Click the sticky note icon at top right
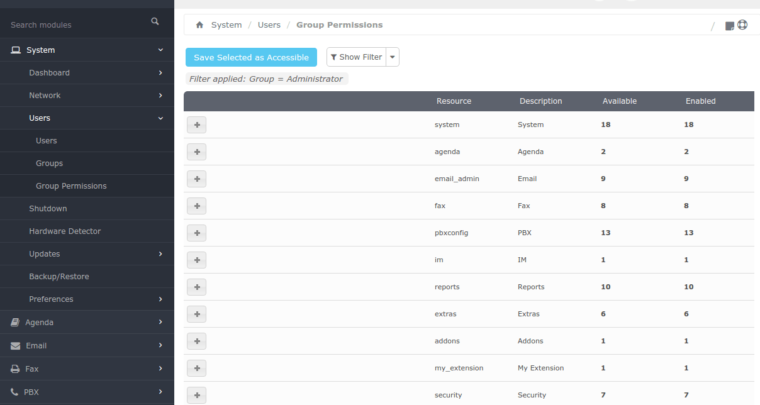 729,26
